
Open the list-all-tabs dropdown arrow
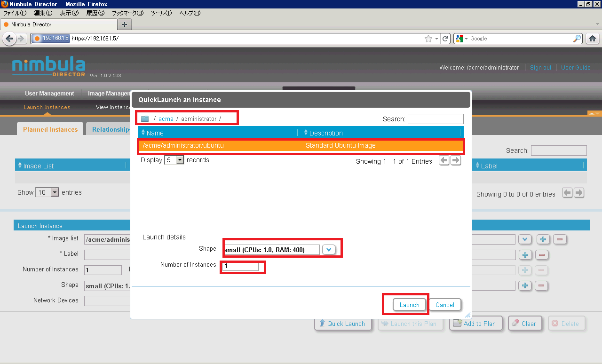[x=597, y=24]
